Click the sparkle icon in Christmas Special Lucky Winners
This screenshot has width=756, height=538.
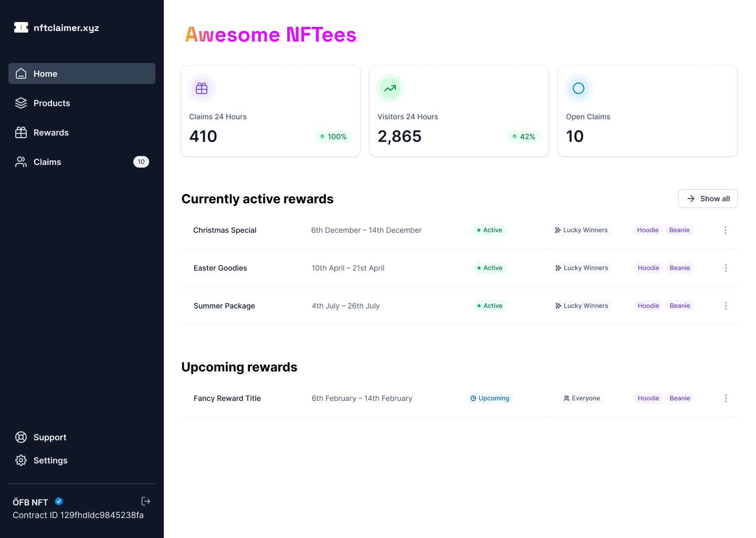[x=558, y=230]
